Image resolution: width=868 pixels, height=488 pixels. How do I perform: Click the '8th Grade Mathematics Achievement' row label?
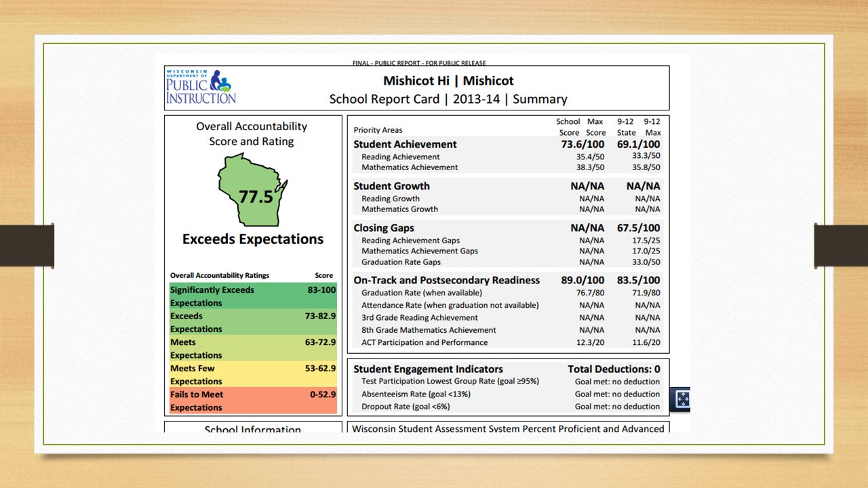(429, 330)
